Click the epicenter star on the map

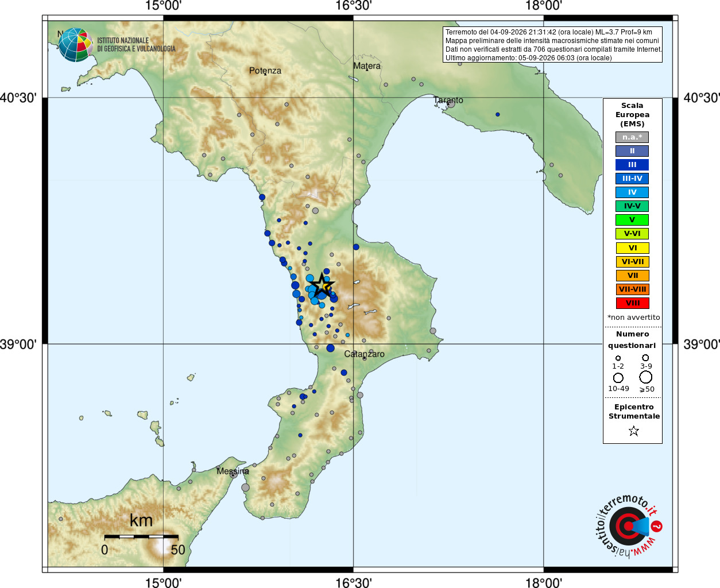pos(323,285)
